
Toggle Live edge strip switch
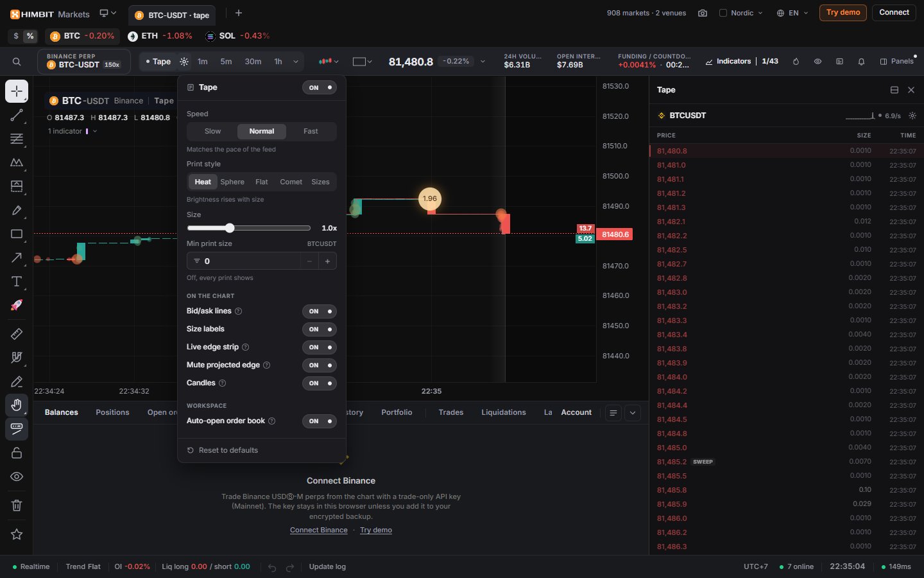(x=320, y=347)
